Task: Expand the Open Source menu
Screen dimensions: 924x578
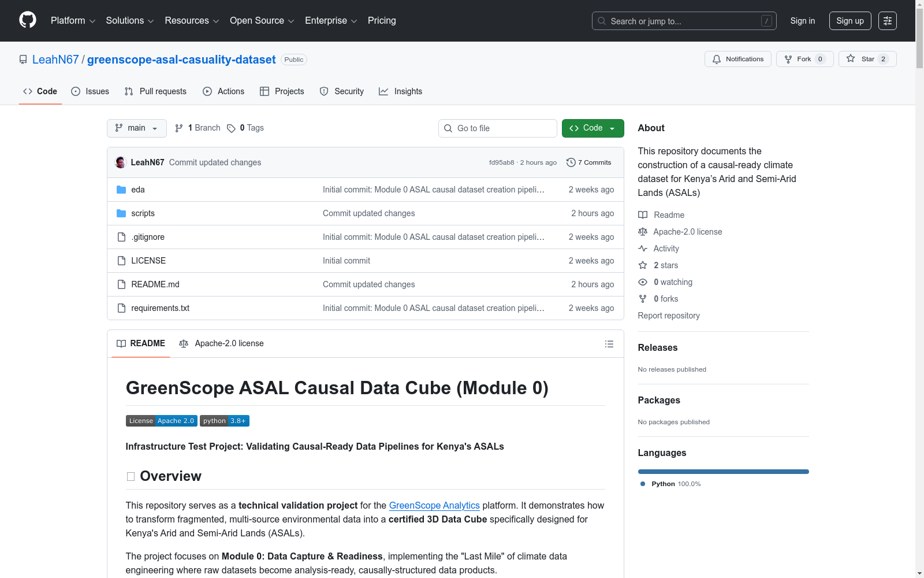Action: 262,21
